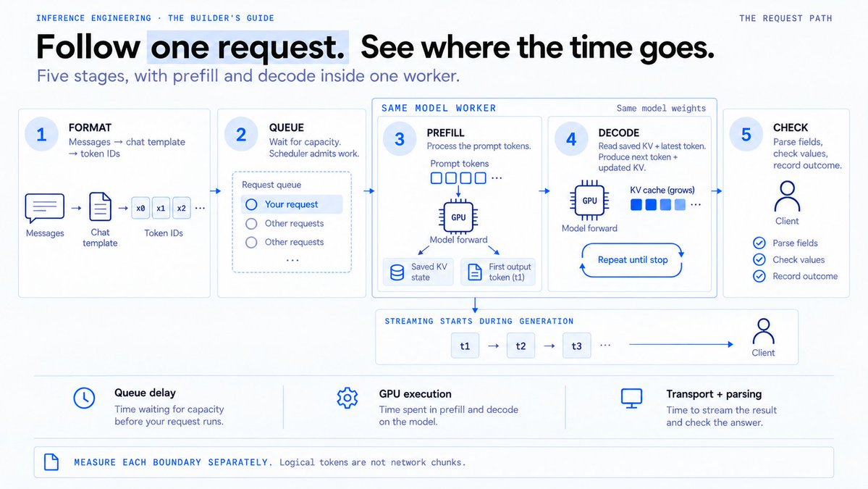The height and width of the screenshot is (489, 868).
Task: Select the Chat template document icon
Action: tap(100, 207)
